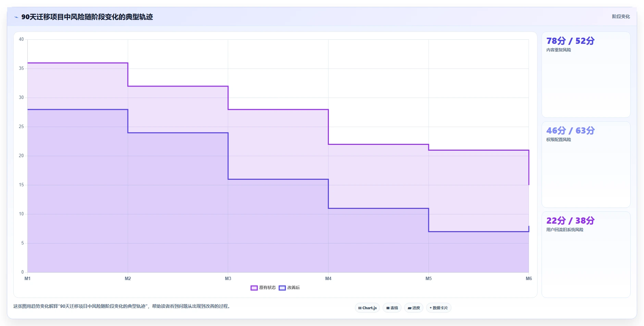Click the purple 原有状态 legend swatch
The image size is (644, 326).
254,288
